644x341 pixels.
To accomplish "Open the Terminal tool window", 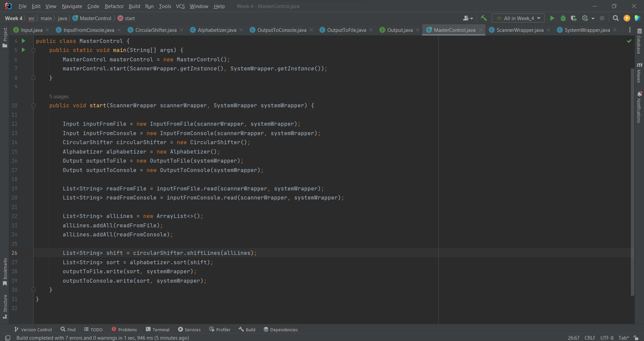I will 158,330.
